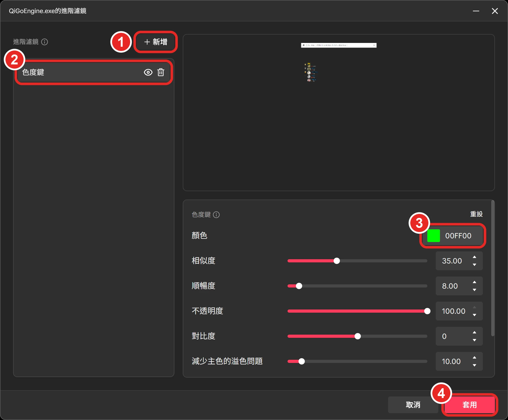Click the 減少主色的溢色問題 slider handle

[x=302, y=361]
